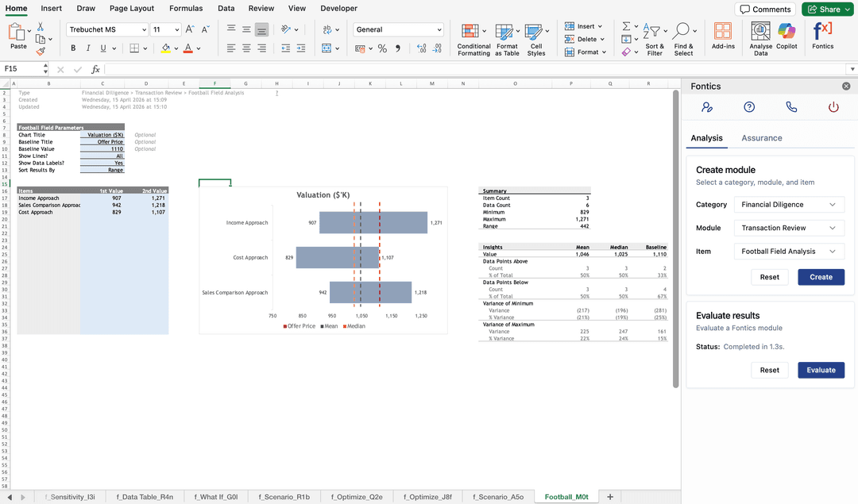Open font color dropdown arrow
858x504 pixels.
point(199,48)
